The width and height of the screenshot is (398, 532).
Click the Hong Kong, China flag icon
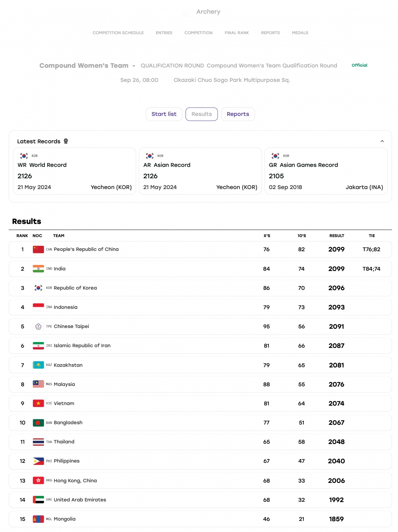(x=38, y=481)
